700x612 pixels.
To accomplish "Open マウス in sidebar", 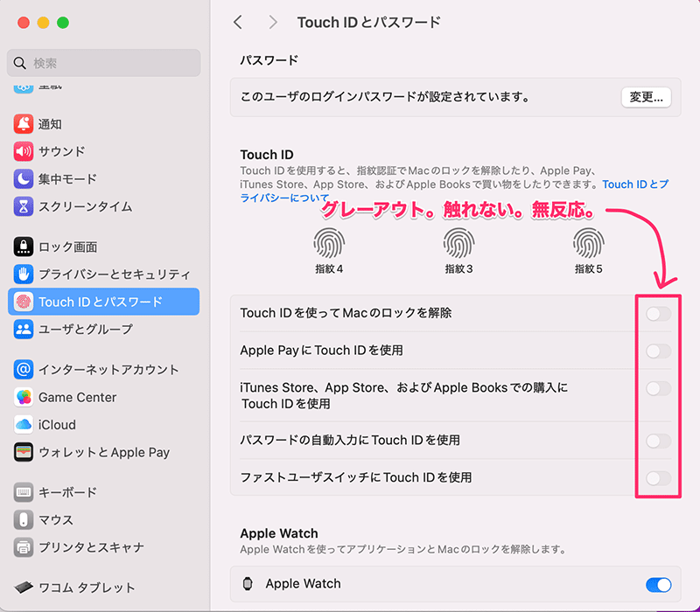I will coord(103,519).
